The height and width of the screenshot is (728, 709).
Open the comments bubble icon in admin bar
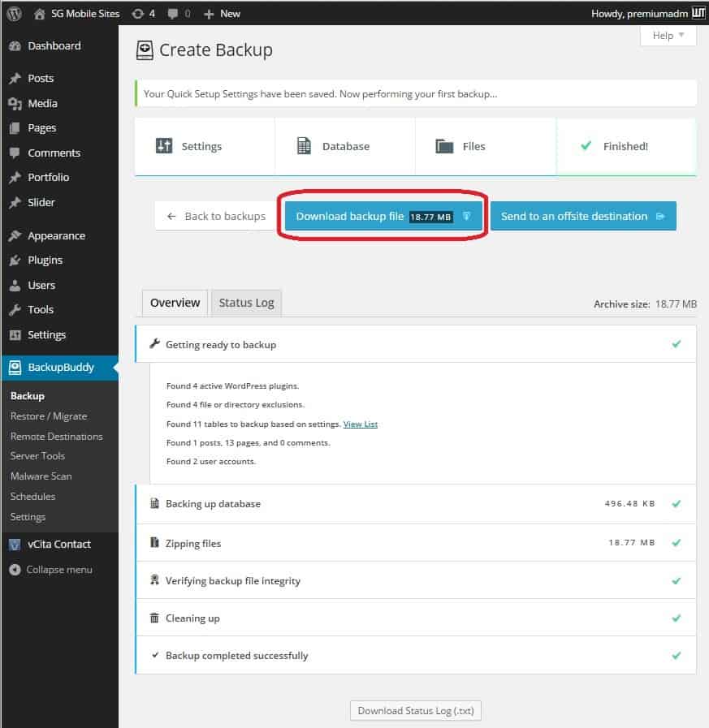click(x=172, y=14)
